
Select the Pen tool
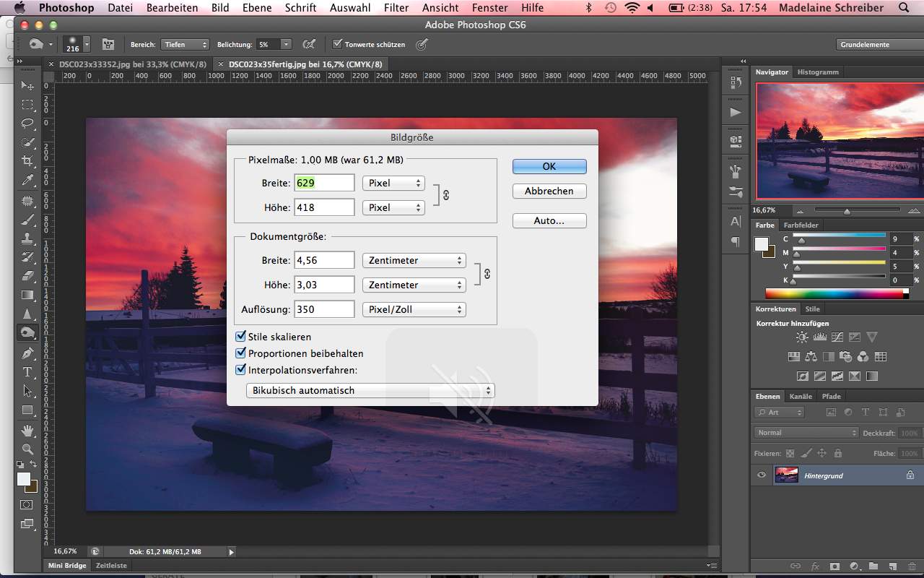coord(27,353)
